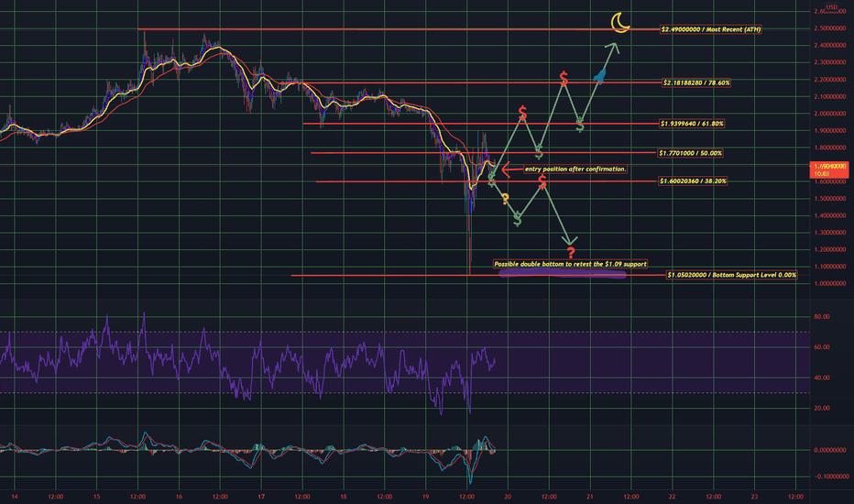Select the green dollar sign at the 50.00% line
854x504 pixels.
(539, 152)
